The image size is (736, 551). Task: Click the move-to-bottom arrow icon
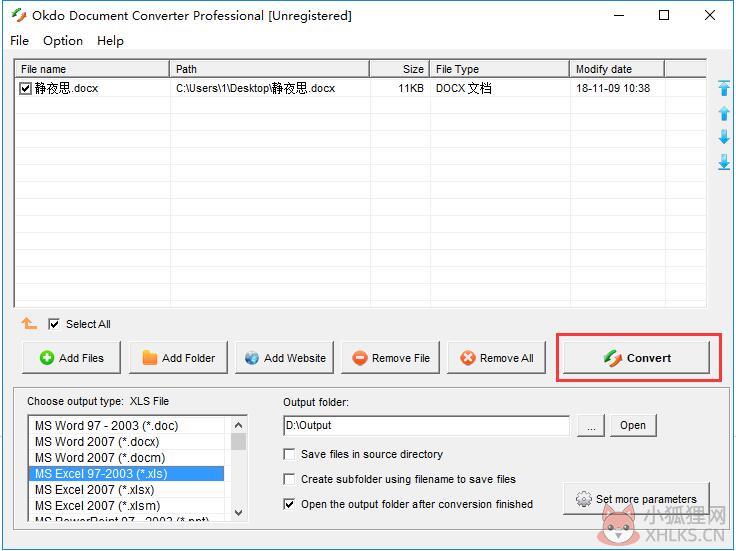(x=724, y=162)
